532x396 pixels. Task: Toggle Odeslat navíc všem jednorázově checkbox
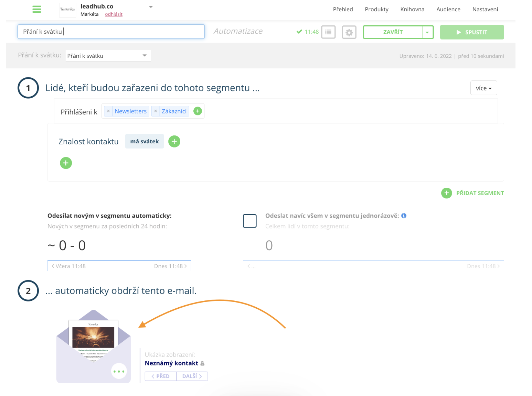(x=250, y=221)
